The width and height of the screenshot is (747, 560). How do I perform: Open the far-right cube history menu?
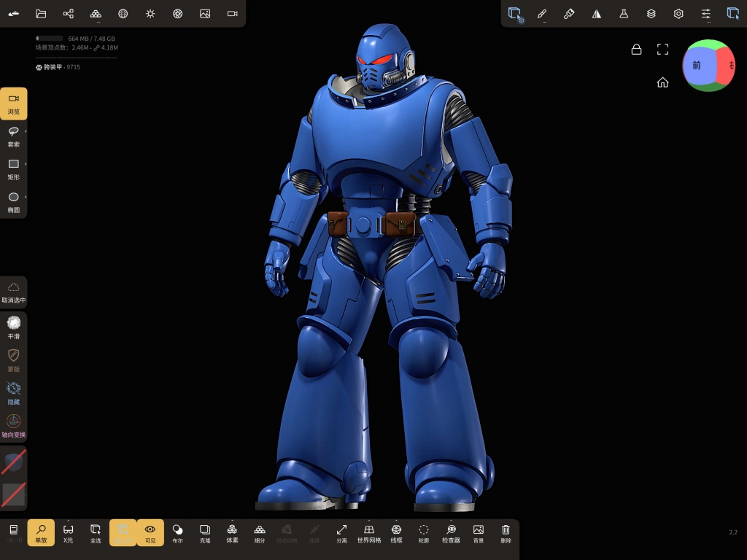[x=732, y=13]
